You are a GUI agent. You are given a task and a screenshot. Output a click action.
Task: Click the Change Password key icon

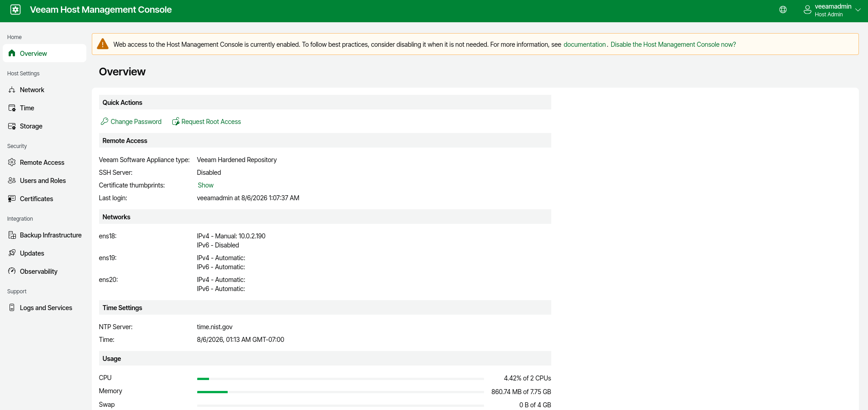(105, 121)
